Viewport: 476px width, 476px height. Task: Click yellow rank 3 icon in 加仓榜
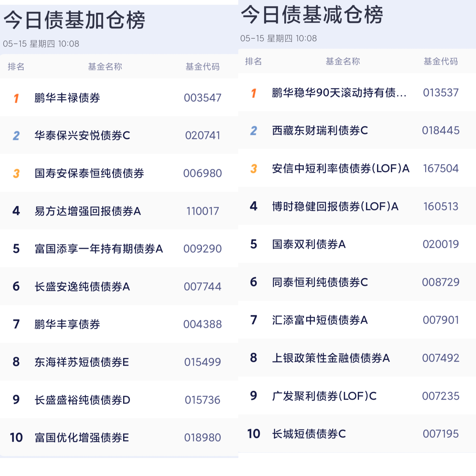pyautogui.click(x=16, y=174)
